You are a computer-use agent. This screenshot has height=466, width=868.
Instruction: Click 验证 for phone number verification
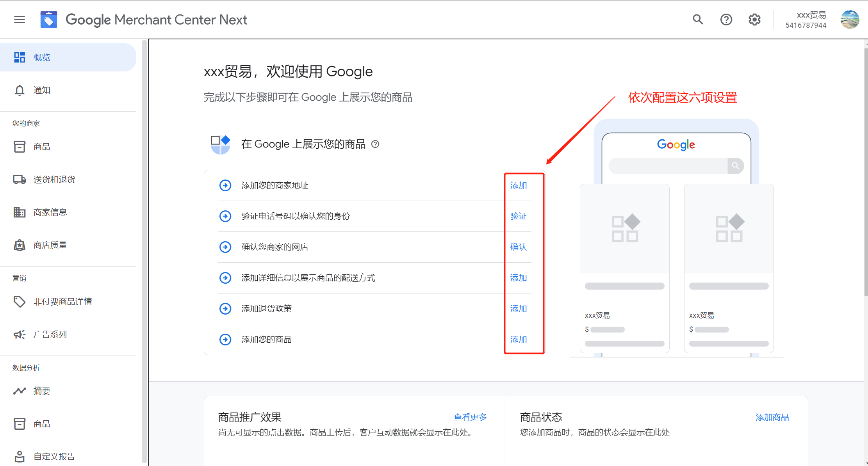pos(519,216)
